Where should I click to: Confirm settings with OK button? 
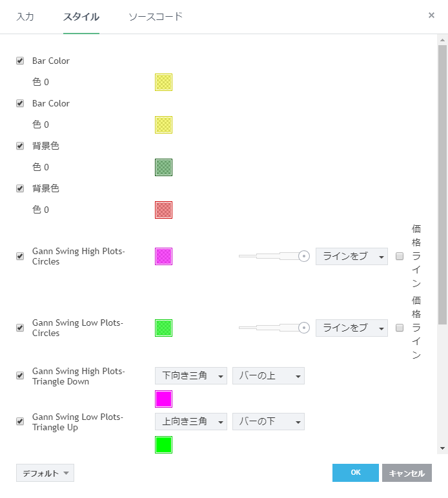(355, 473)
